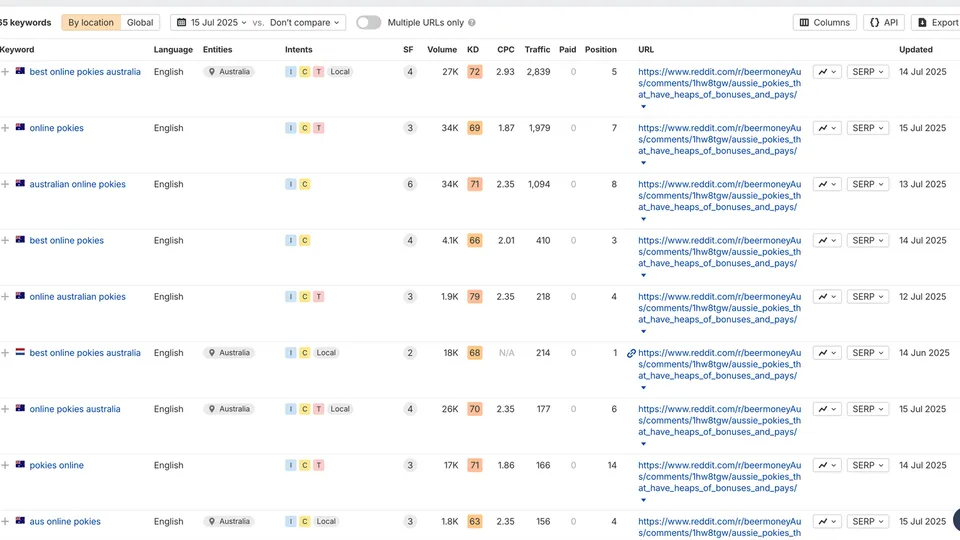
Task: Click the Export button
Action: click(x=937, y=23)
